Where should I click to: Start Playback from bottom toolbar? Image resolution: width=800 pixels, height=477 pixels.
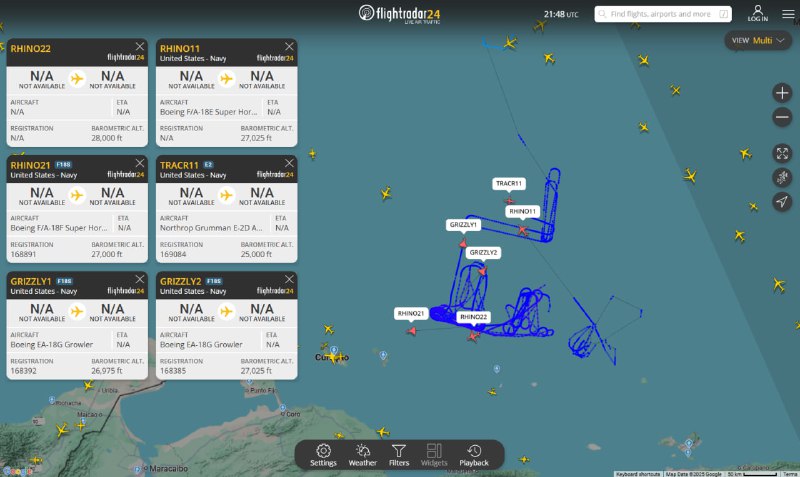pyautogui.click(x=474, y=455)
